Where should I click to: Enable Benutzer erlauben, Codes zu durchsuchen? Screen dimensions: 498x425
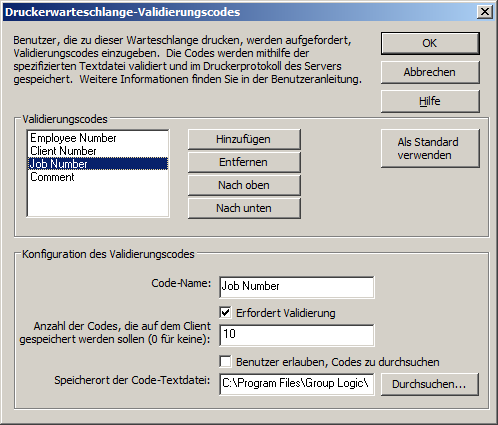click(226, 362)
